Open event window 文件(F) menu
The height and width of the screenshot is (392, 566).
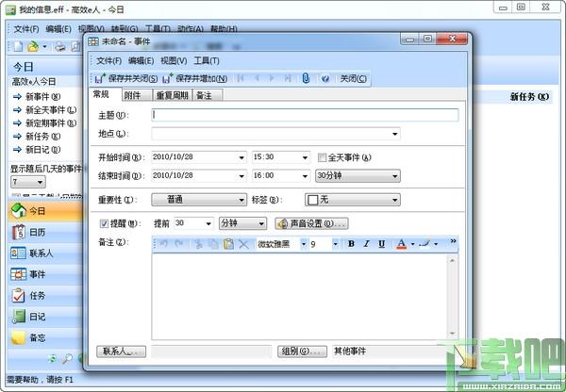coord(109,61)
